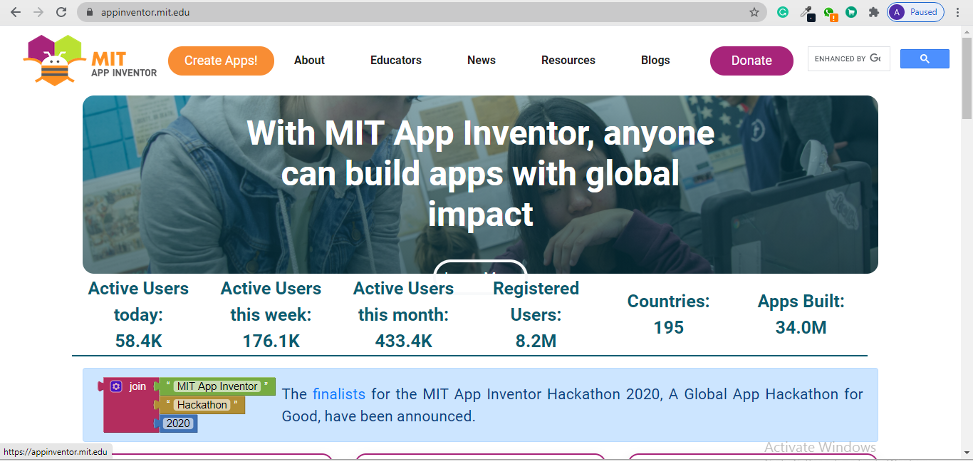
Task: Open the Blogs menu item
Action: (655, 60)
